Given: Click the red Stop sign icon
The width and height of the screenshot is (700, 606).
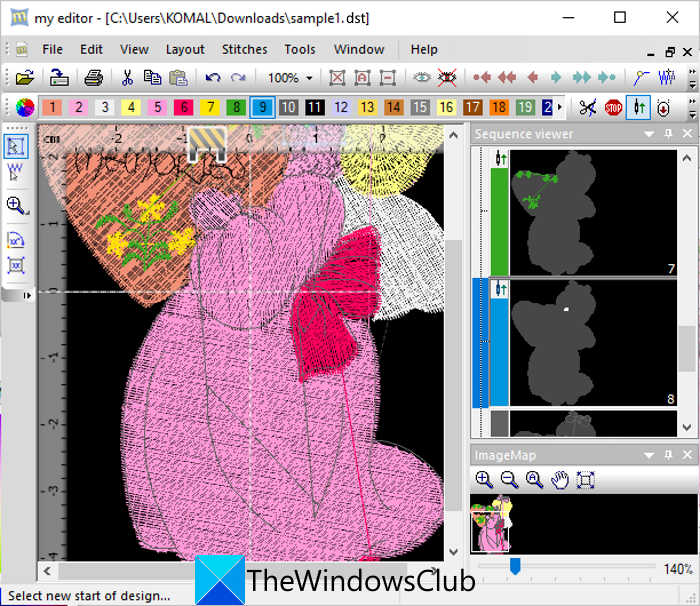Looking at the screenshot, I should pyautogui.click(x=613, y=107).
